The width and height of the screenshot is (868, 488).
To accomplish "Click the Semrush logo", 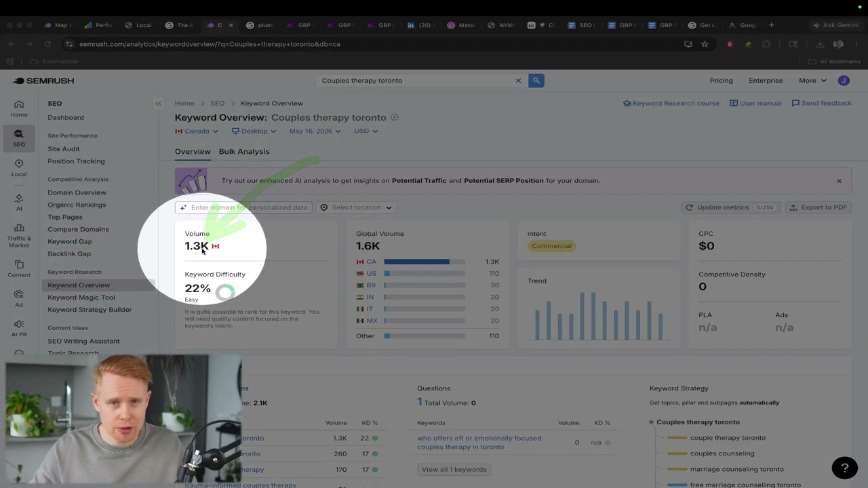I will click(43, 81).
